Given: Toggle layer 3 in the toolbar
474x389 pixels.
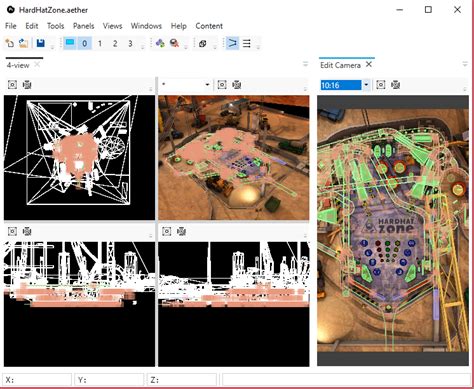Looking at the screenshot, I should click(130, 43).
